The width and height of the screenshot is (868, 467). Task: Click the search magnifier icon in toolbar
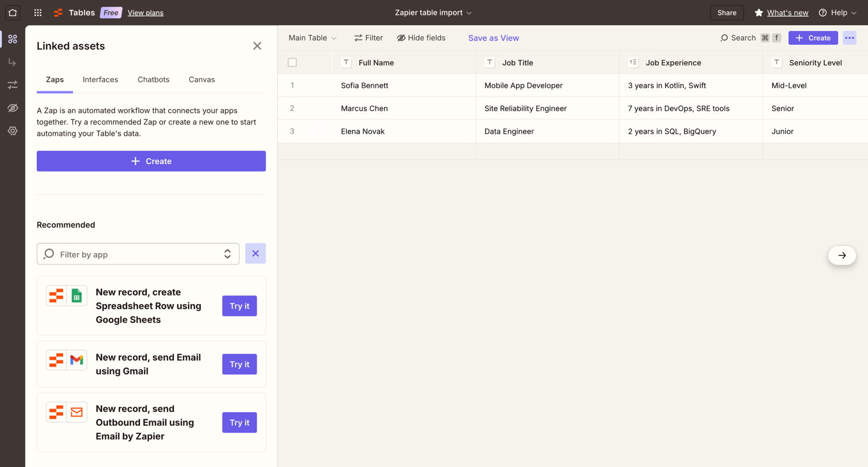pyautogui.click(x=724, y=38)
